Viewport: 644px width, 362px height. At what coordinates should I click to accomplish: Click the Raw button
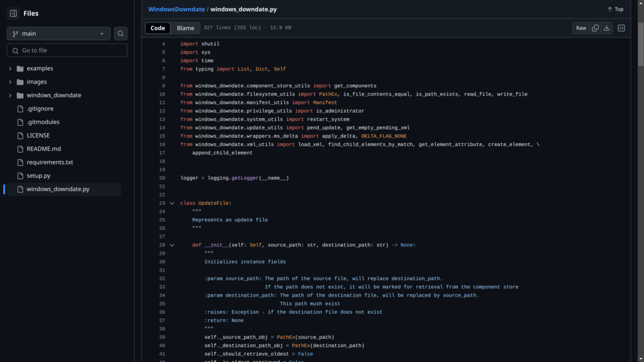[x=581, y=28]
